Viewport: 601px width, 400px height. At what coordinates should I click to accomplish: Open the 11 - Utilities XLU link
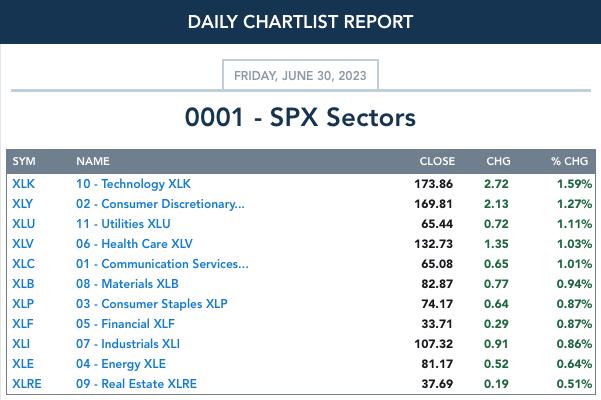tap(123, 223)
